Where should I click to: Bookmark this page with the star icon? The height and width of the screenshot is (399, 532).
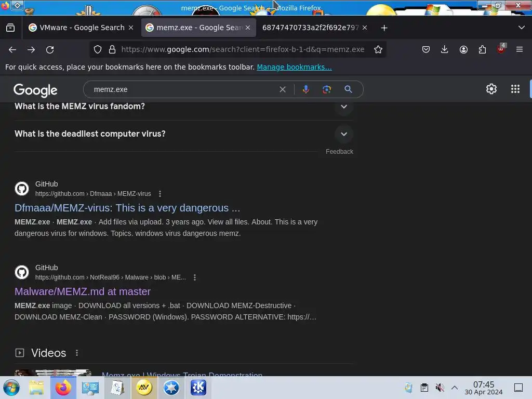coord(378,49)
